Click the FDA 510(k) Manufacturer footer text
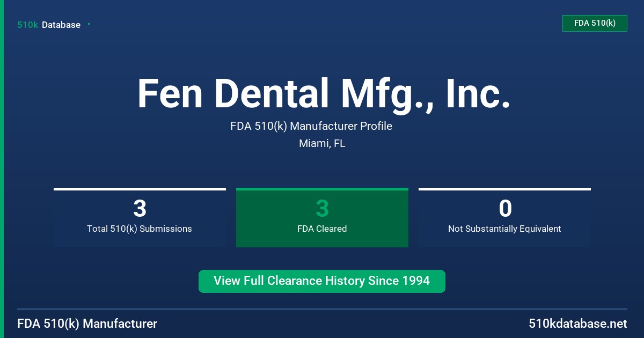 point(87,324)
